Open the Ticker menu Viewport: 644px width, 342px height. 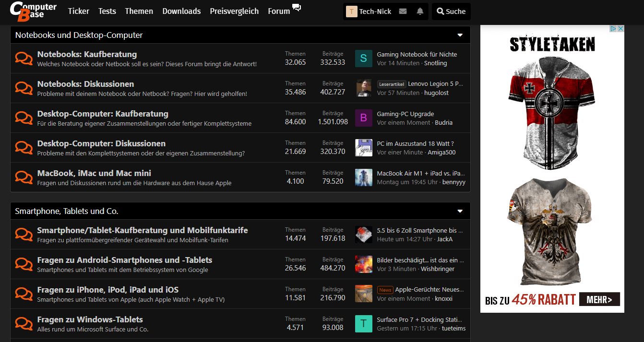[79, 11]
